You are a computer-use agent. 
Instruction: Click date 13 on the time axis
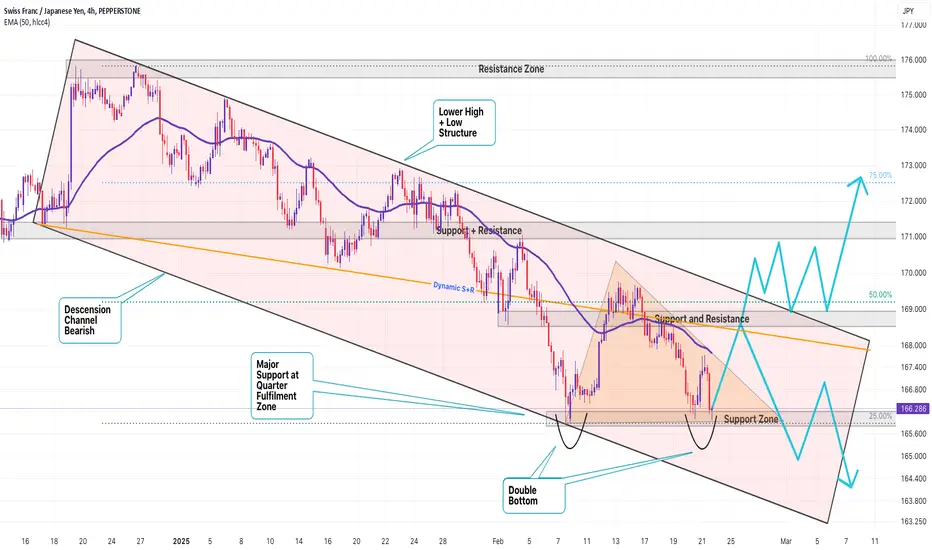(x=616, y=541)
